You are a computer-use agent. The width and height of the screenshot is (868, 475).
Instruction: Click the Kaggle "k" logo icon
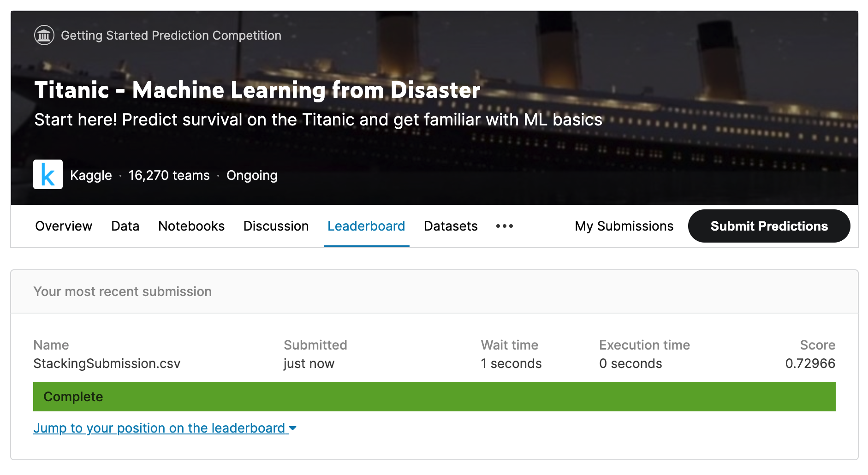click(48, 174)
